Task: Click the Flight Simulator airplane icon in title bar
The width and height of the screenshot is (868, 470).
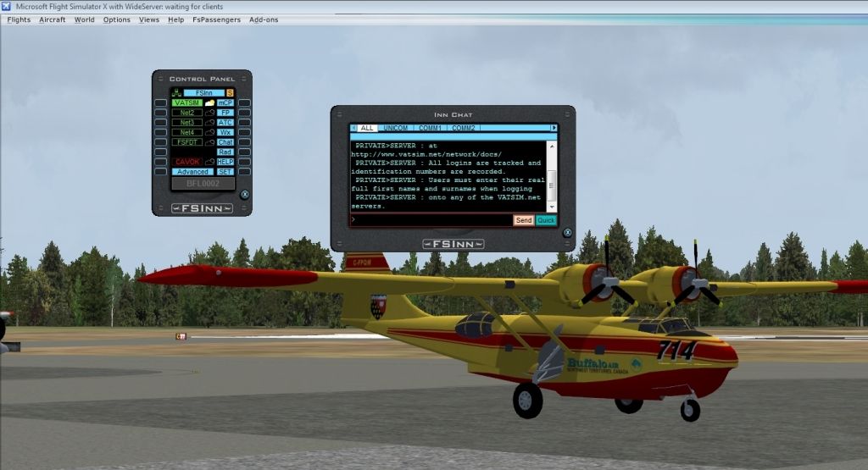Action: [6, 6]
